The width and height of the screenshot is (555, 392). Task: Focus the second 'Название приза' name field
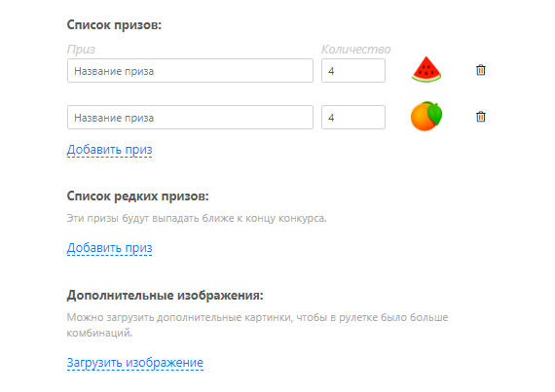click(x=190, y=117)
